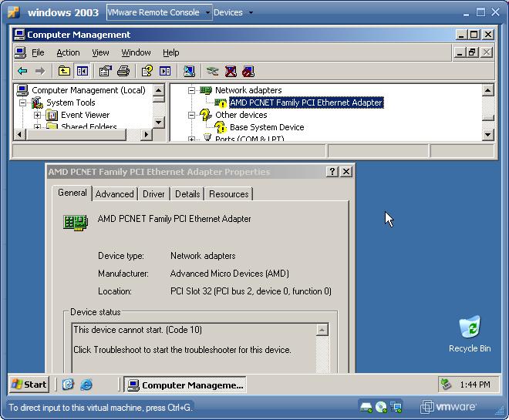The height and width of the screenshot is (420, 509).
Task: Click the network adapter card icon in Properties
Action: pyautogui.click(x=76, y=222)
